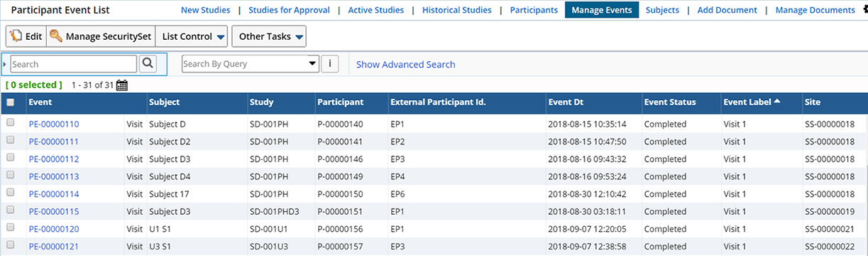The height and width of the screenshot is (256, 868).
Task: Click Show Advanced Search link
Action: (x=406, y=64)
